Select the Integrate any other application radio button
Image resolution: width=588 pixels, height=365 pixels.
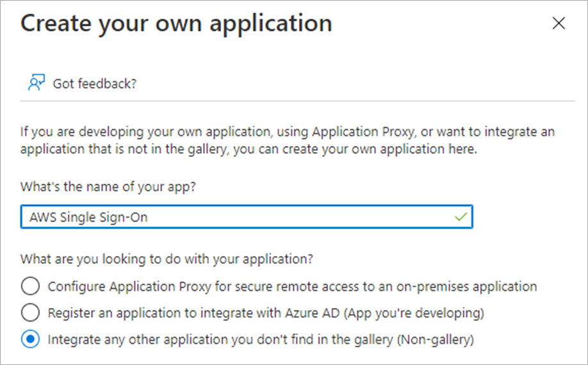(x=30, y=339)
